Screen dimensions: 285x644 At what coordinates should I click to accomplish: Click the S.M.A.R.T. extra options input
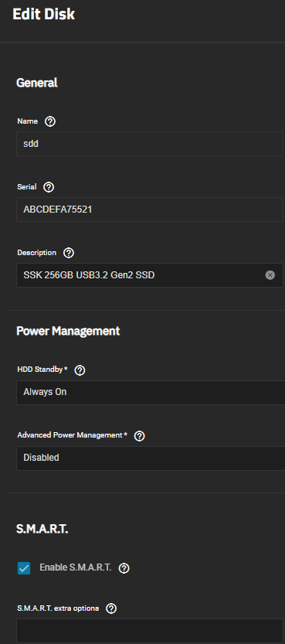(x=150, y=631)
